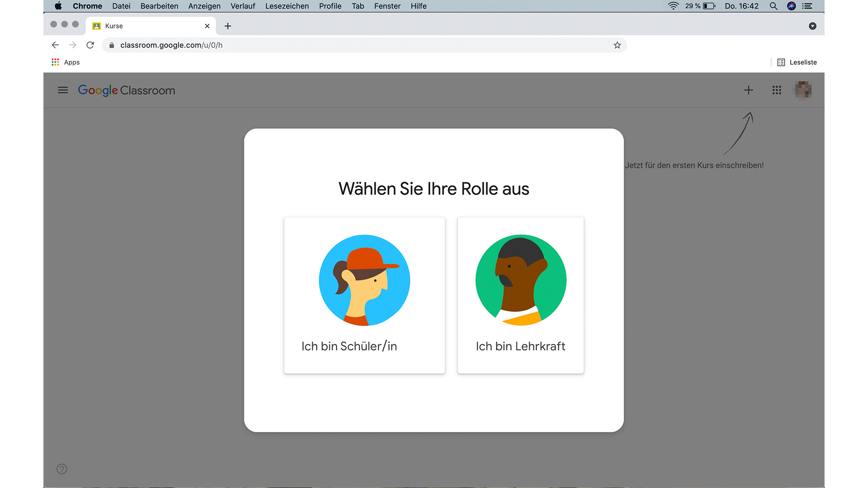This screenshot has width=868, height=488.
Task: Open the help question mark icon
Action: pos(61,469)
